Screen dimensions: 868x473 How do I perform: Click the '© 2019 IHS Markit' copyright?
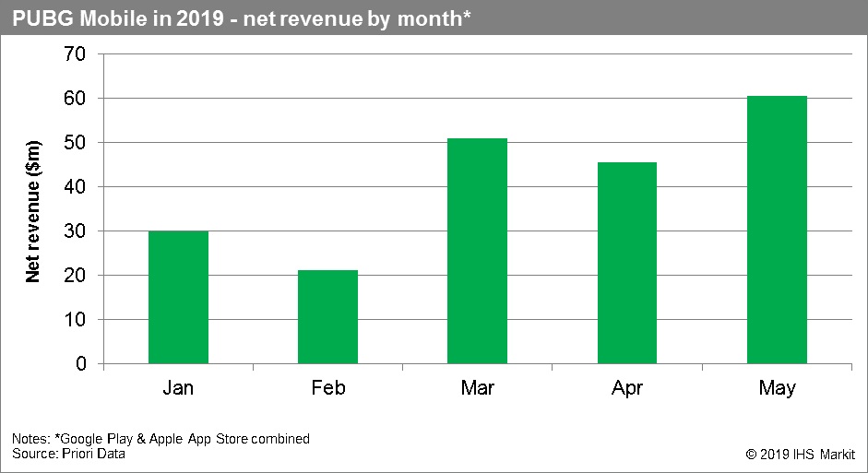coord(800,455)
